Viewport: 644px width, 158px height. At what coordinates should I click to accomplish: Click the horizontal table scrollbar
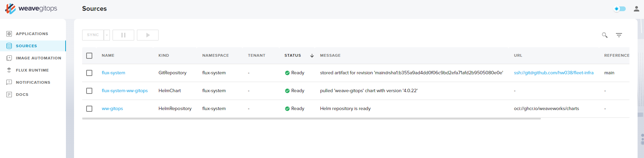pos(311,119)
